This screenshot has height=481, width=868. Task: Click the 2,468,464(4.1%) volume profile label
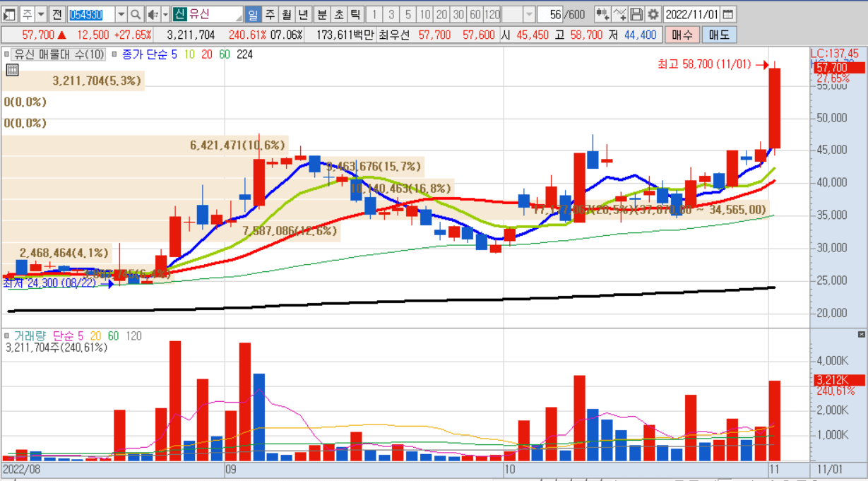pos(64,253)
